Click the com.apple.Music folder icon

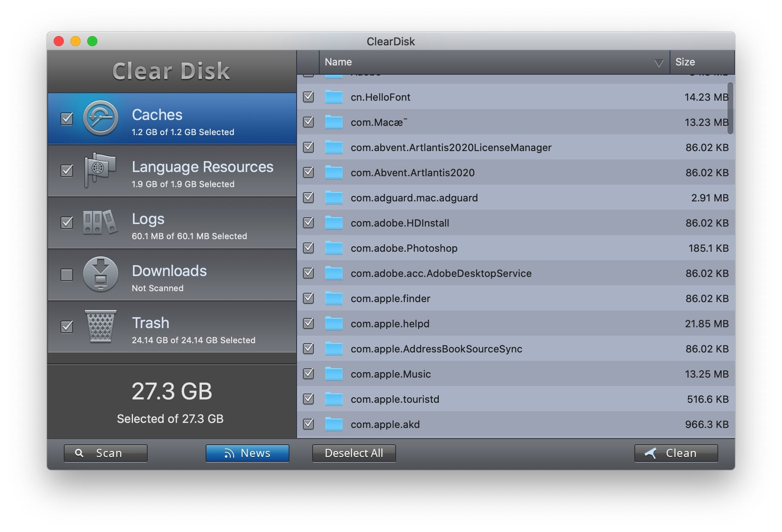334,374
